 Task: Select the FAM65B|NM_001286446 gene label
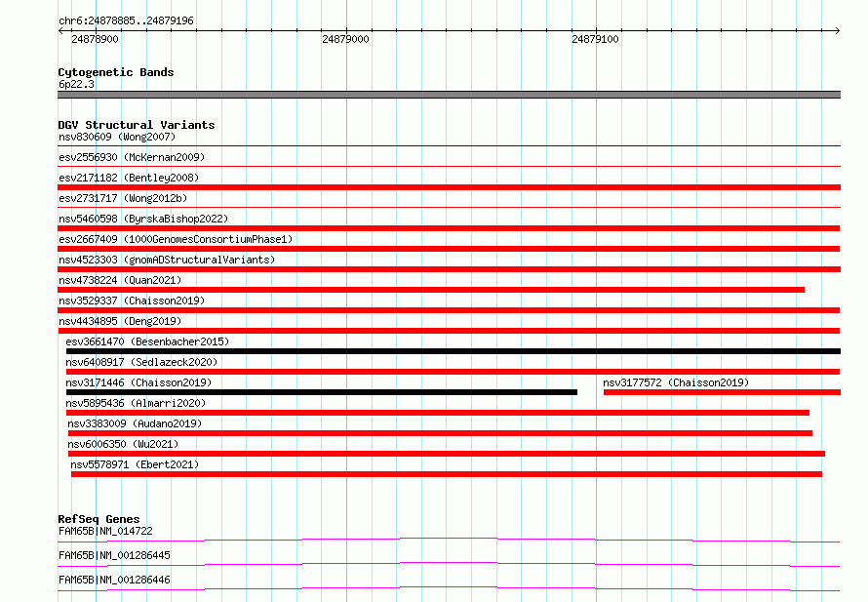click(114, 580)
